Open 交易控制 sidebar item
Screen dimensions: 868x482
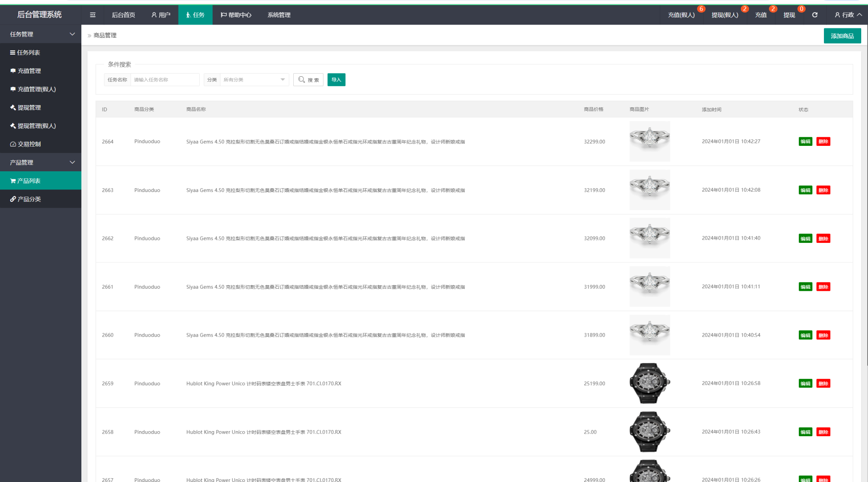pos(29,144)
